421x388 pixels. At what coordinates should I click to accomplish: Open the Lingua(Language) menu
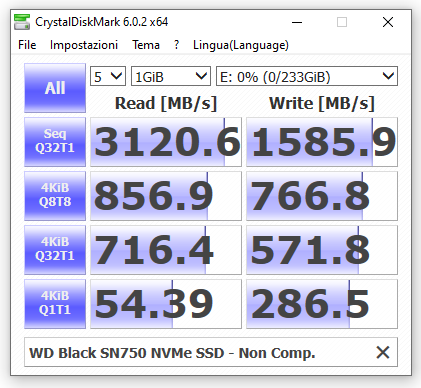click(241, 45)
